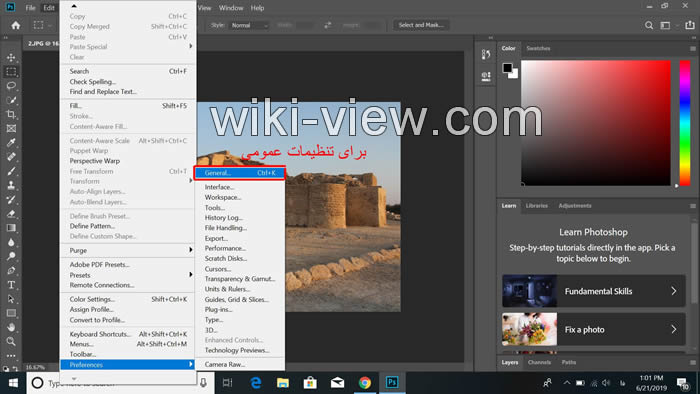Open Fix a photo tutorial chevron
Viewport: 700px width, 394px height.
click(674, 330)
